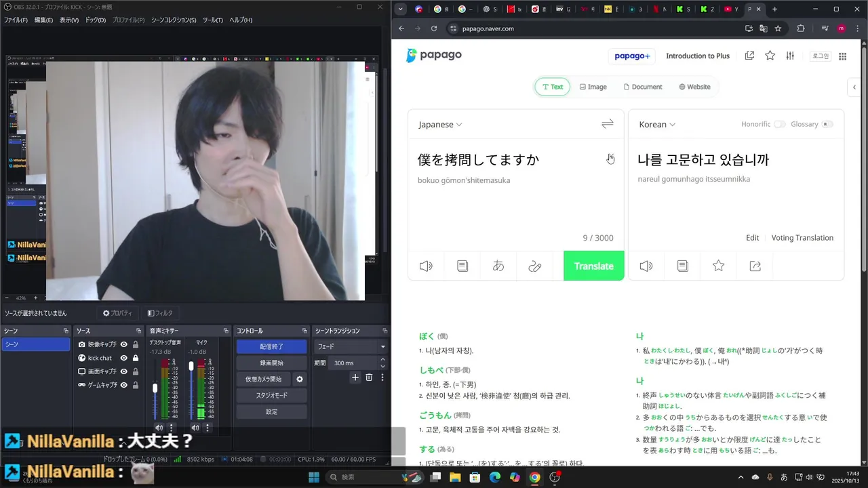Share the Korean translation
The height and width of the screenshot is (488, 868).
(755, 266)
